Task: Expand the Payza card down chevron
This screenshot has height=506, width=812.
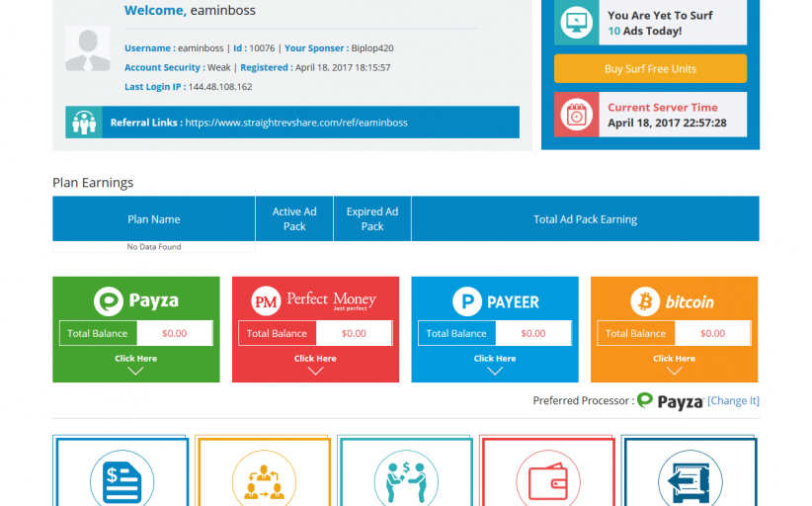Action: click(136, 371)
